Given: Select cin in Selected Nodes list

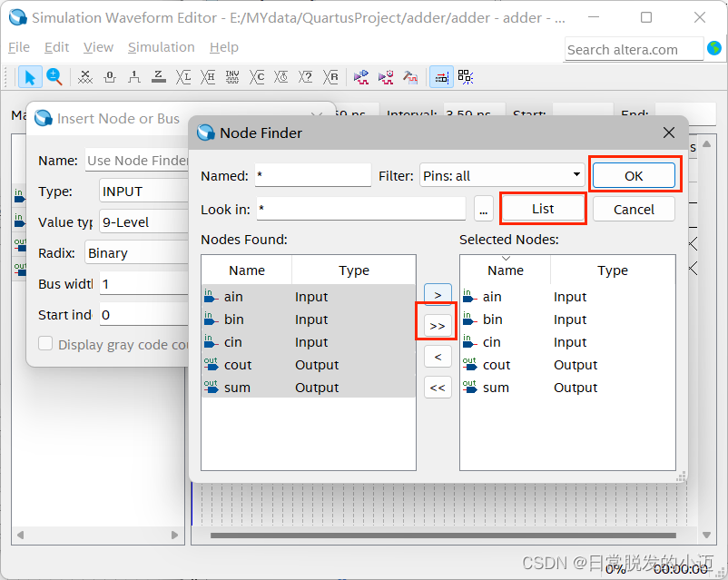Looking at the screenshot, I should (567, 342).
